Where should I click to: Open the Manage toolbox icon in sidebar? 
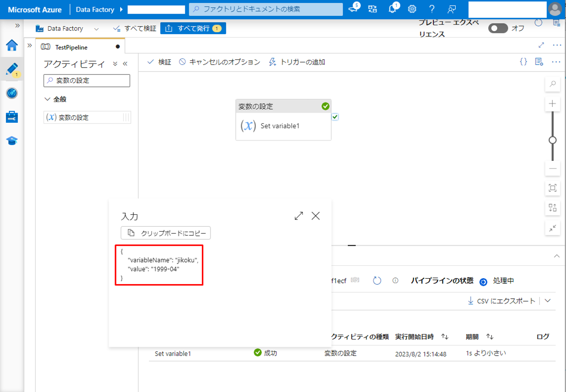tap(12, 117)
